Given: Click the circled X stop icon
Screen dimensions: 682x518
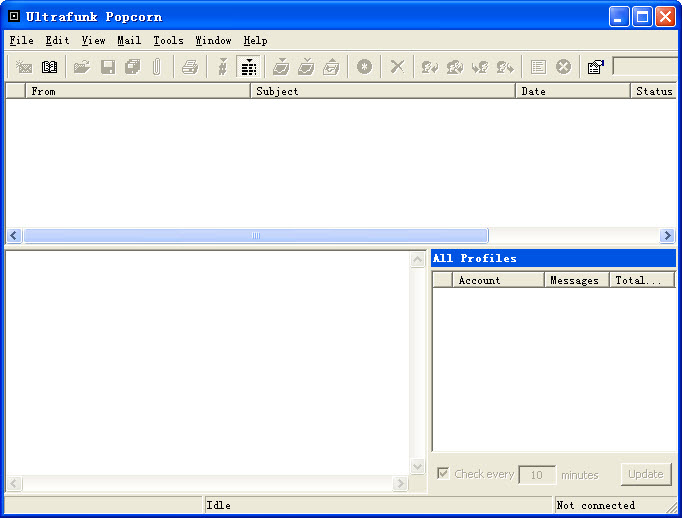Looking at the screenshot, I should click(563, 67).
